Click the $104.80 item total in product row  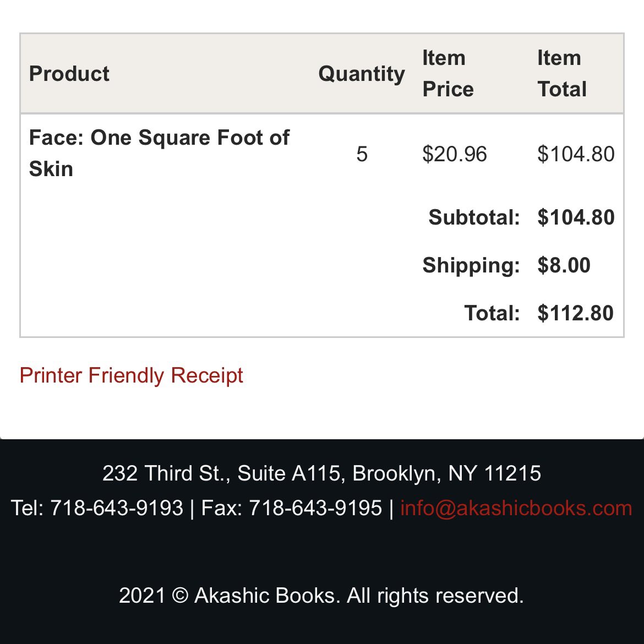(576, 154)
